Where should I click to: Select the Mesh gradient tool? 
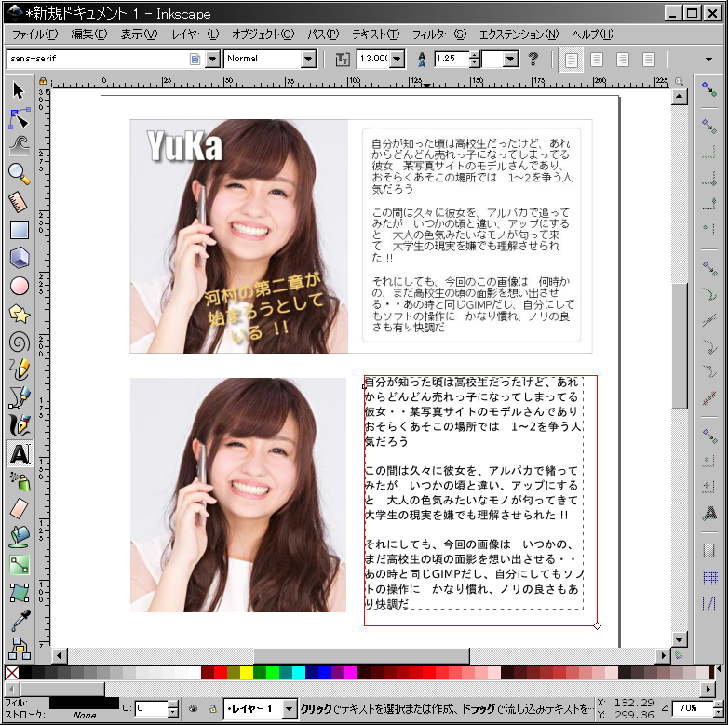tap(19, 593)
